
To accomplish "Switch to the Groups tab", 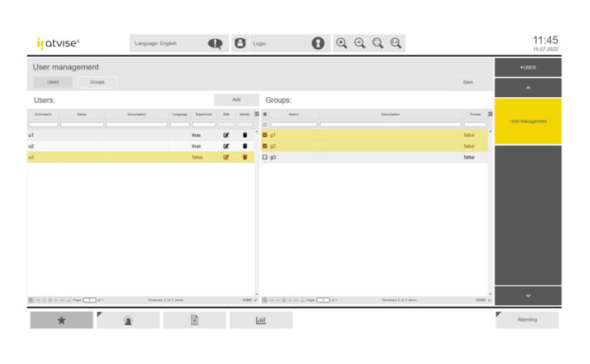I will [x=97, y=82].
